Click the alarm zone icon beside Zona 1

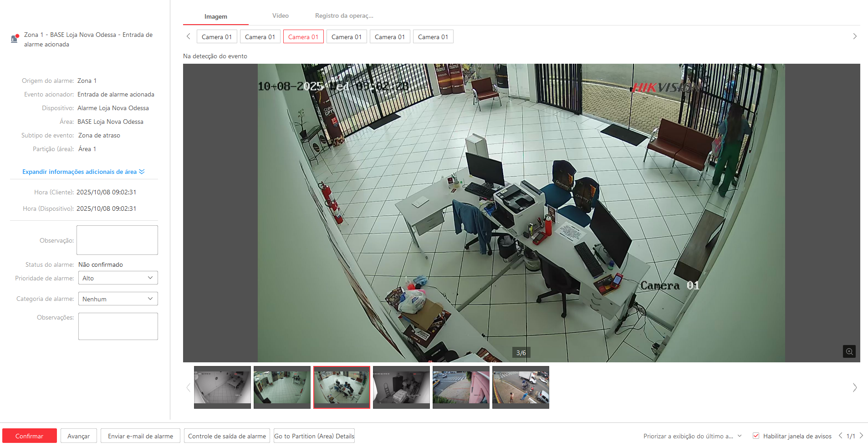coord(15,39)
